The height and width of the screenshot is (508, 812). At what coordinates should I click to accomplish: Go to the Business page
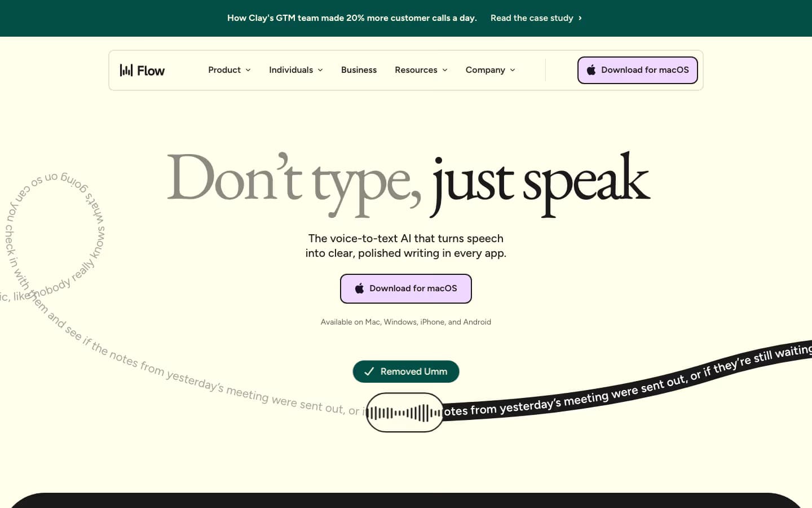[x=359, y=70]
